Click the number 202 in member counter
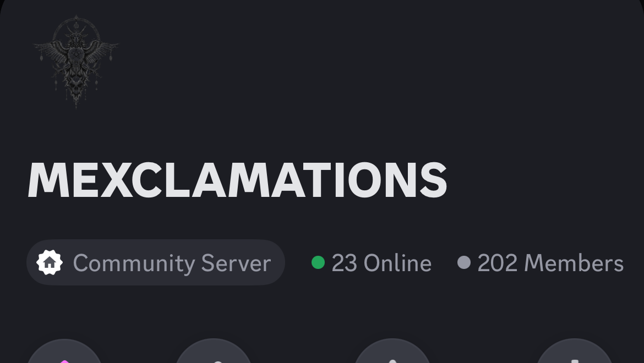 point(498,263)
